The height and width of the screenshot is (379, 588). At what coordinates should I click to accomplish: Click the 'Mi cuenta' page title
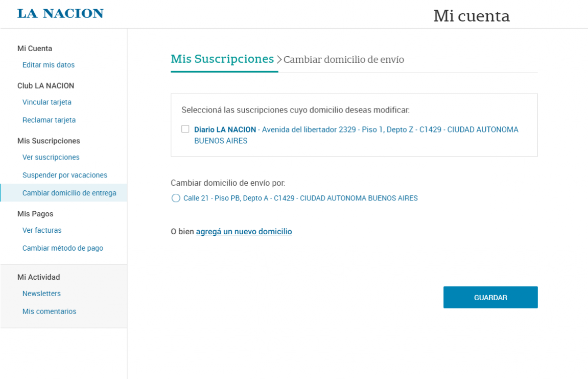472,16
